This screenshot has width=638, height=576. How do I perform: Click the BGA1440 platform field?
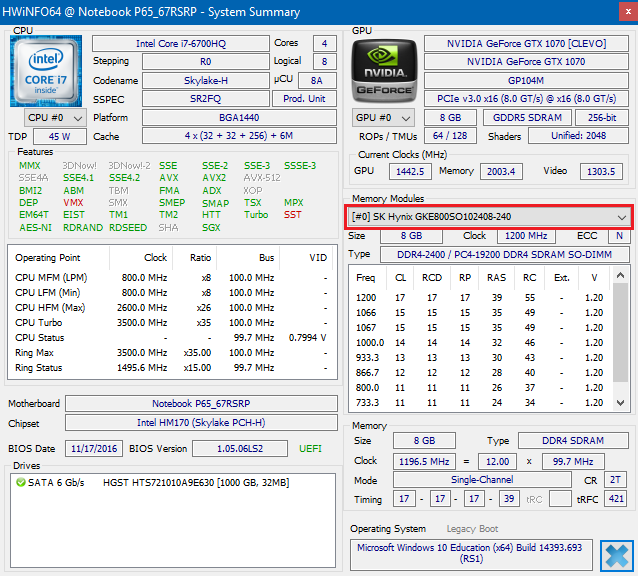[239, 118]
